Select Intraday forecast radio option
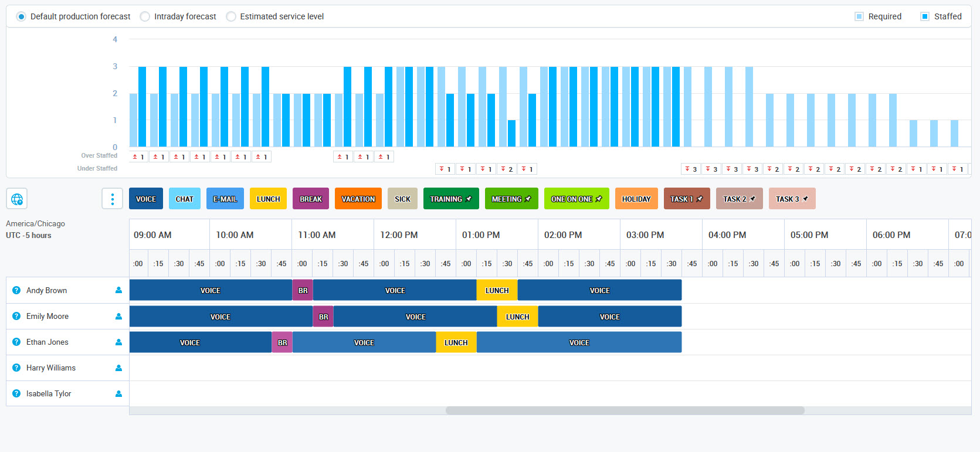Screen dimensions: 980x452 tap(145, 16)
